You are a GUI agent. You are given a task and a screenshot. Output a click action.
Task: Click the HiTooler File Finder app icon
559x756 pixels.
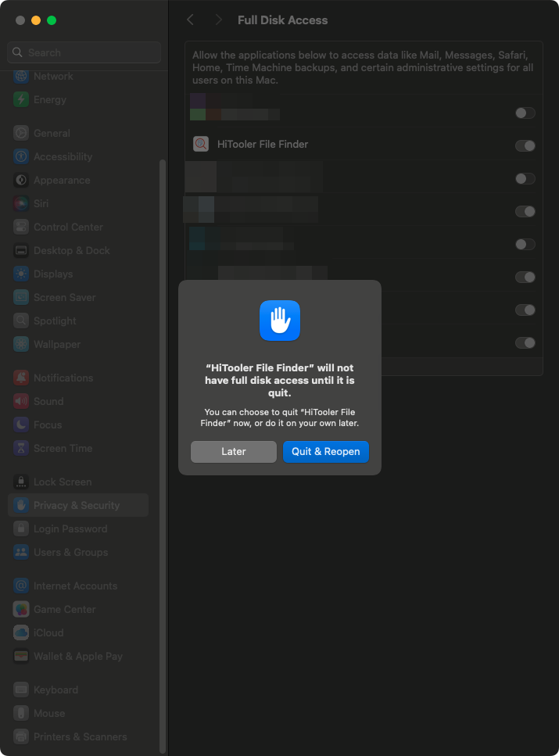pyautogui.click(x=201, y=144)
